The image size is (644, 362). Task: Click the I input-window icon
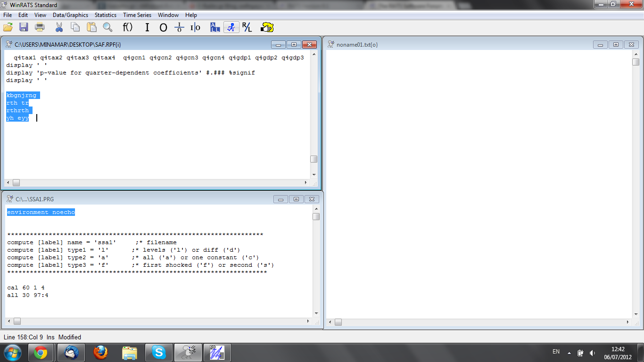coord(147,27)
